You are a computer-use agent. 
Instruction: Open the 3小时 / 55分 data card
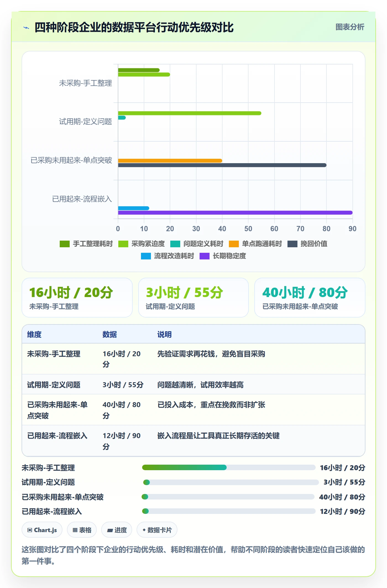pos(193,298)
